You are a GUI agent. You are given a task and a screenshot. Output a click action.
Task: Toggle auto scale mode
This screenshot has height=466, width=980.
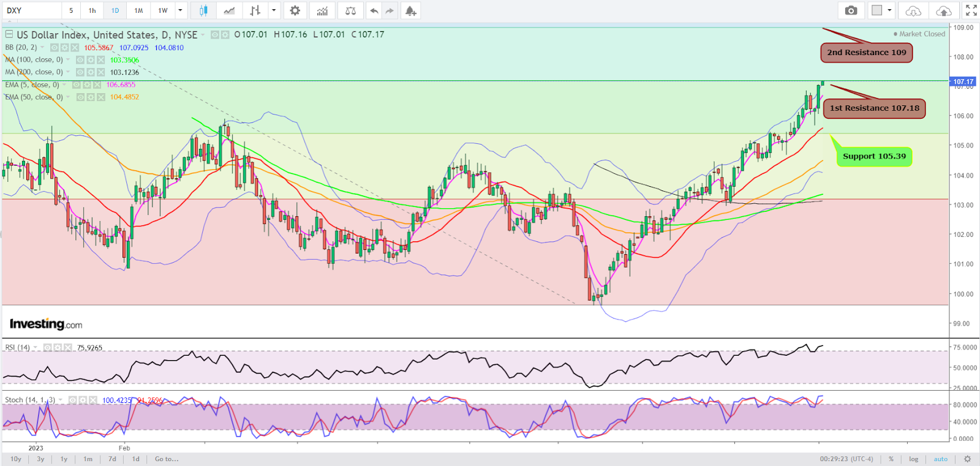940,459
